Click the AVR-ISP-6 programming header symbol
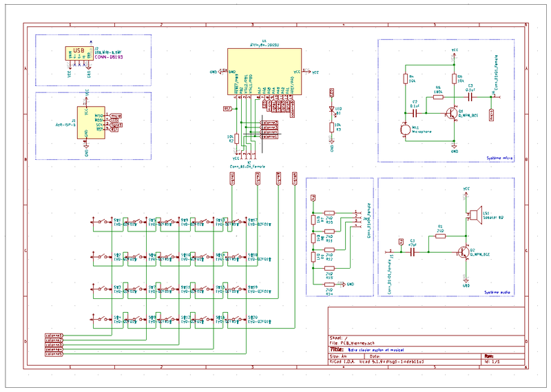This screenshot has height=392, width=551. click(x=86, y=122)
